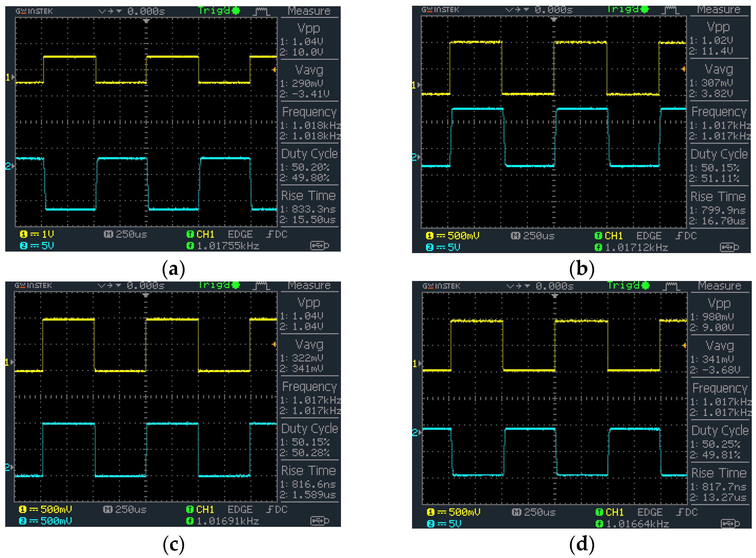Click yellow channel 1 badge in panel (c)

23,509
